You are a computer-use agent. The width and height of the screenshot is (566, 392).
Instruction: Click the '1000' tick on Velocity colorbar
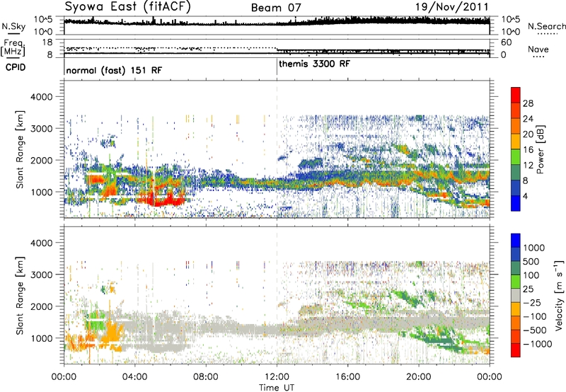coord(534,248)
